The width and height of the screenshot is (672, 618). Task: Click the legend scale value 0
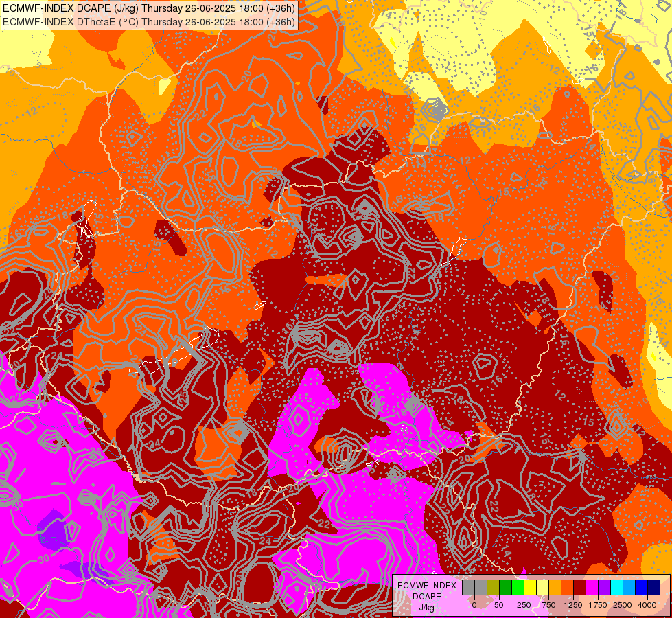(x=474, y=605)
